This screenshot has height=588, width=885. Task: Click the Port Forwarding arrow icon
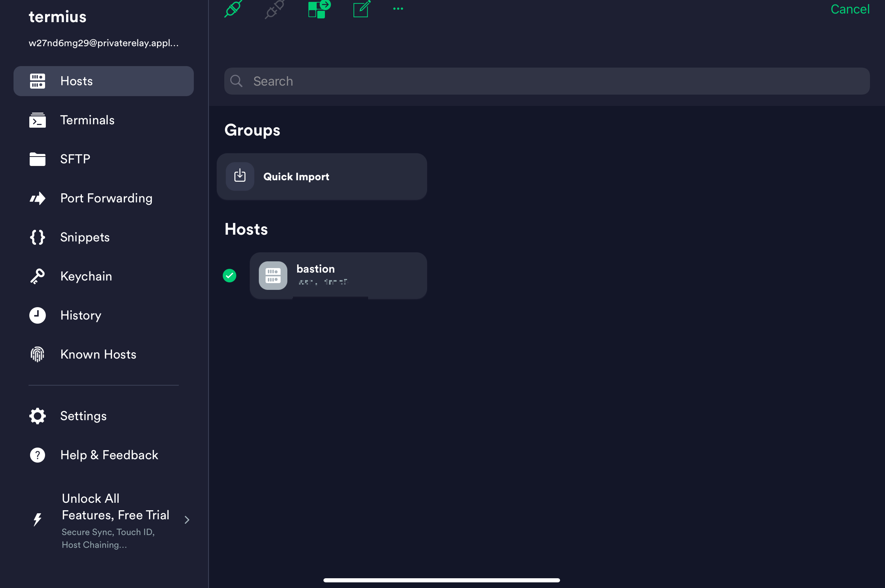click(38, 198)
